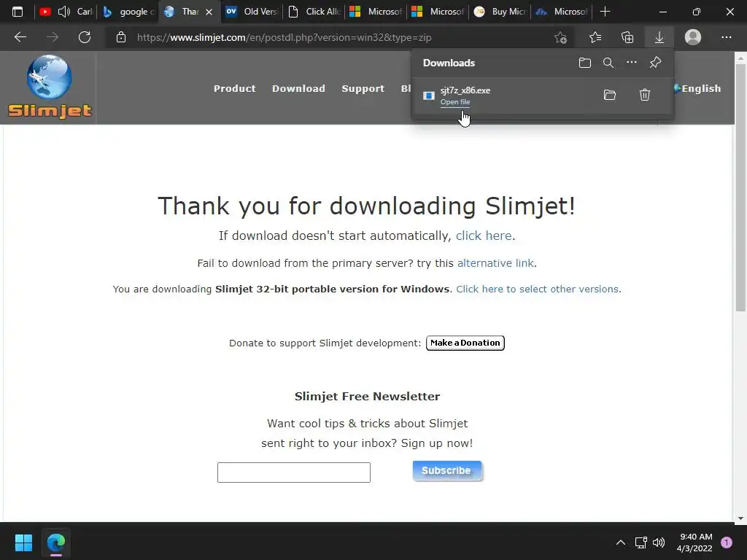Click the address bar URL
This screenshot has width=747, height=560.
(284, 38)
